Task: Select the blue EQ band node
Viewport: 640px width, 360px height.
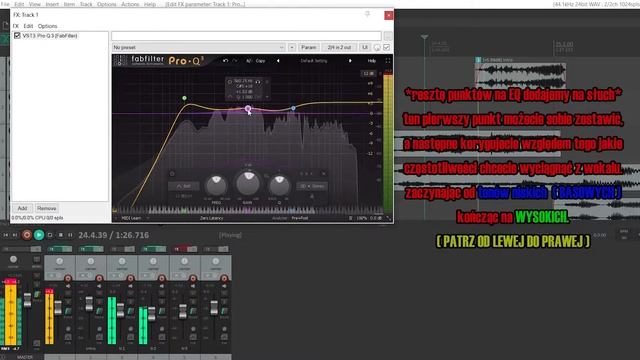Action: [x=293, y=108]
